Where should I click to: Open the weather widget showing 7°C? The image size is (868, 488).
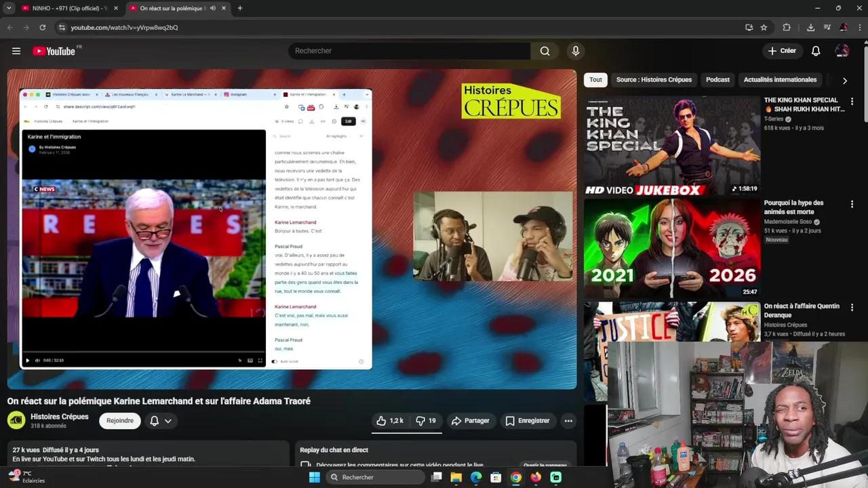[x=27, y=477]
